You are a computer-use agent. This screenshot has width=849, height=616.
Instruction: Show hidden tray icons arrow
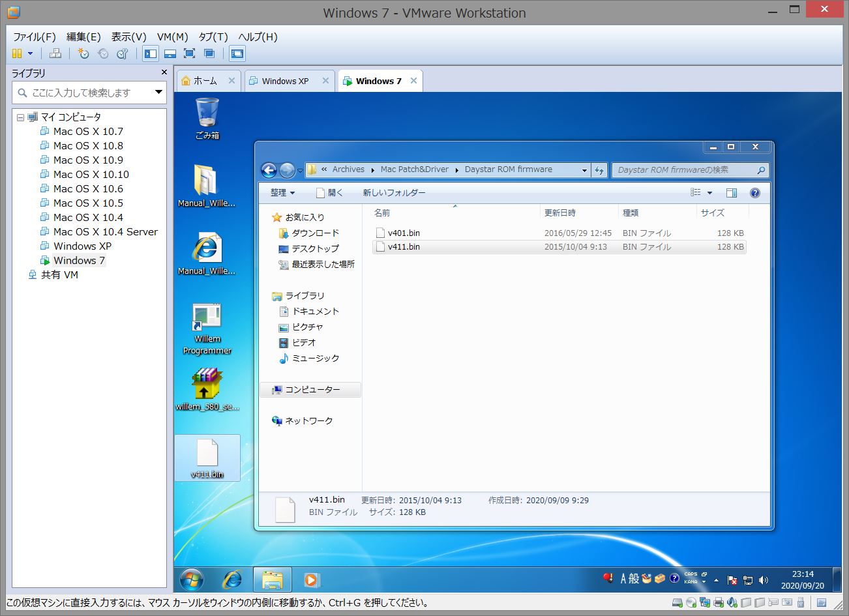coord(717,579)
